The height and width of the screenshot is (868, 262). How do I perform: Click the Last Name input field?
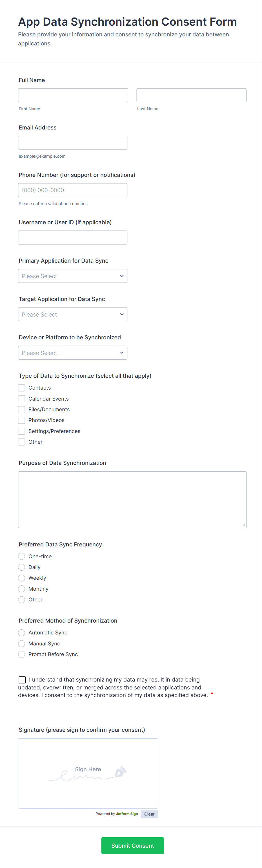click(191, 95)
